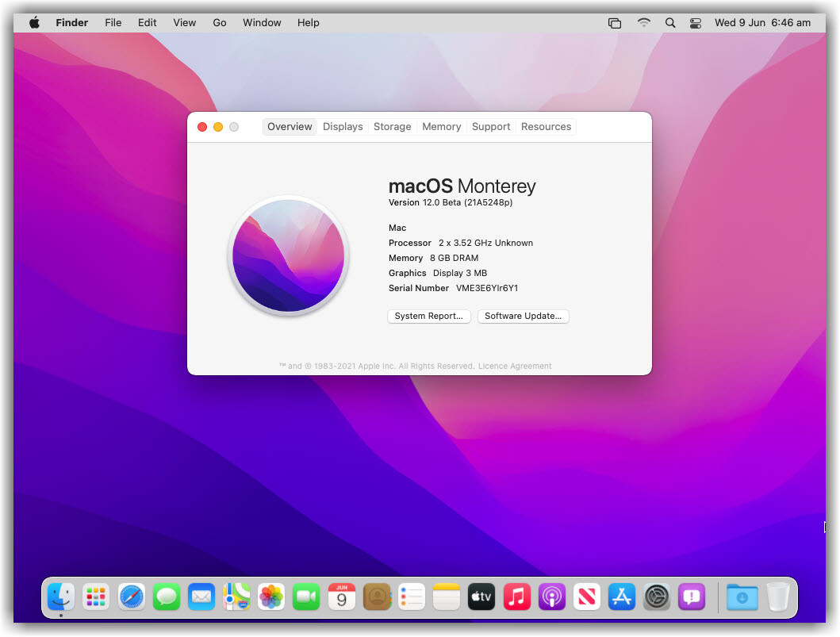Open Podcasts app in the Dock
Image resolution: width=840 pixels, height=637 pixels.
[552, 597]
